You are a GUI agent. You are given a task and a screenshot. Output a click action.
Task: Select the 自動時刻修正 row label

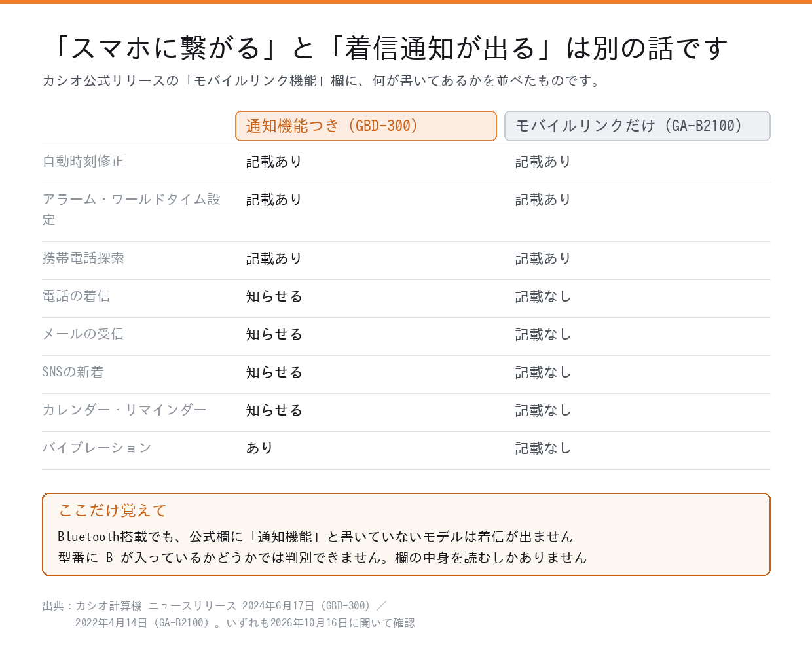click(83, 162)
